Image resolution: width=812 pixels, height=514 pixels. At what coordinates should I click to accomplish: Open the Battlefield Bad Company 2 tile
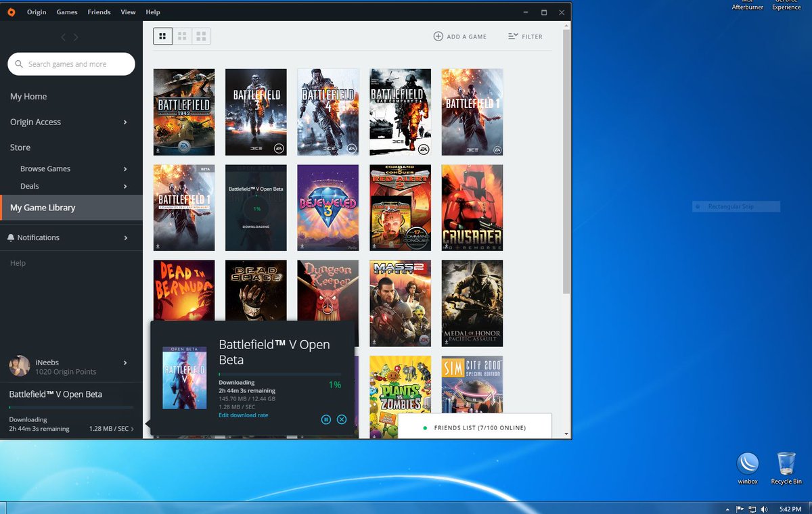click(400, 112)
